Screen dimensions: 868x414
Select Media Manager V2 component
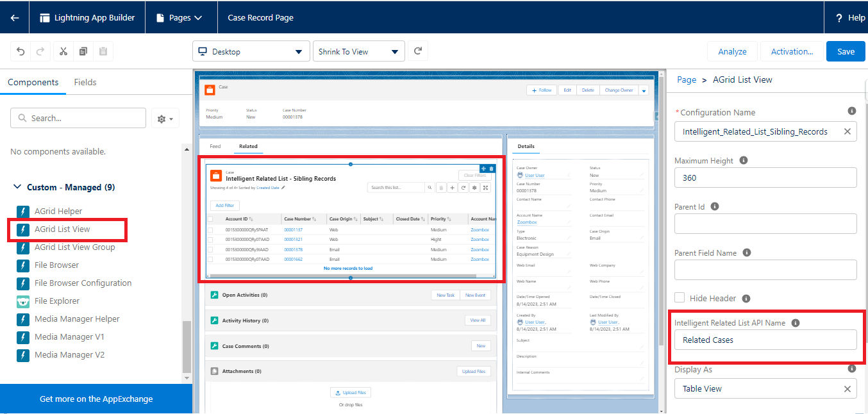pos(69,354)
